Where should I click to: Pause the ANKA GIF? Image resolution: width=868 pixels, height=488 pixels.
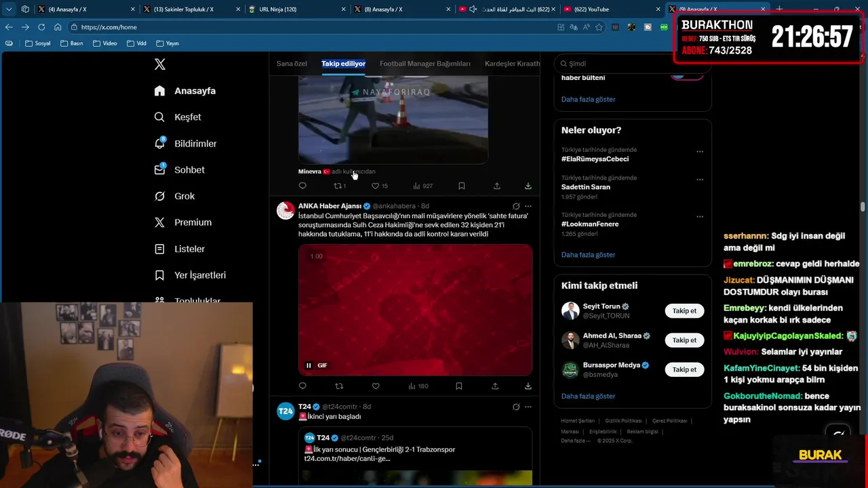click(x=309, y=365)
